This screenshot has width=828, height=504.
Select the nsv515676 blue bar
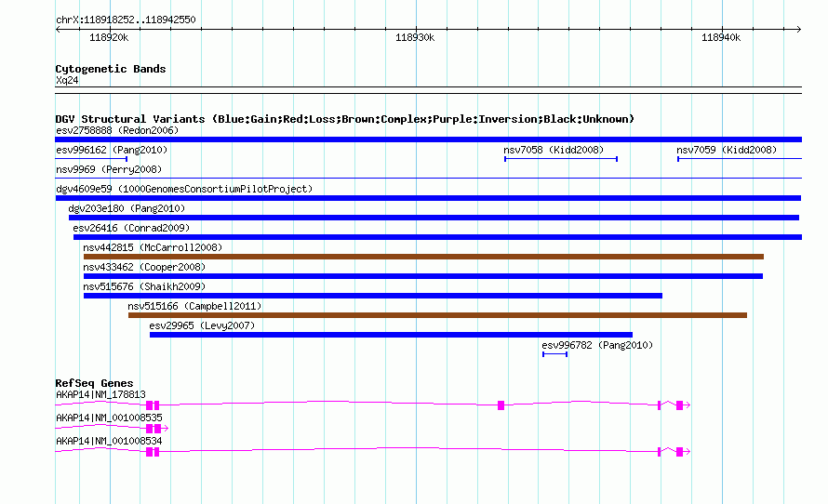373,296
